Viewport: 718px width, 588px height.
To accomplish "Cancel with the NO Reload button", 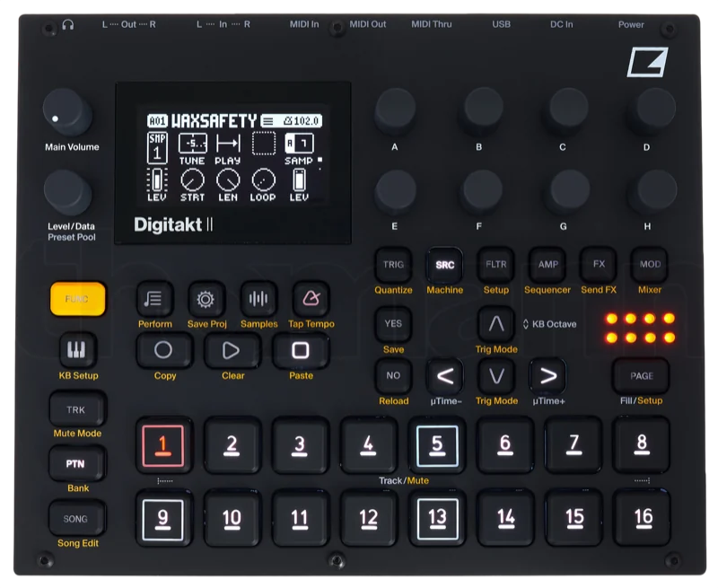I will click(x=393, y=376).
